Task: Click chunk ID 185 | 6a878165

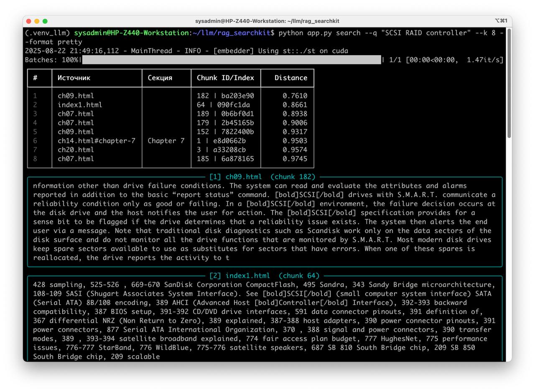Action: [225, 159]
